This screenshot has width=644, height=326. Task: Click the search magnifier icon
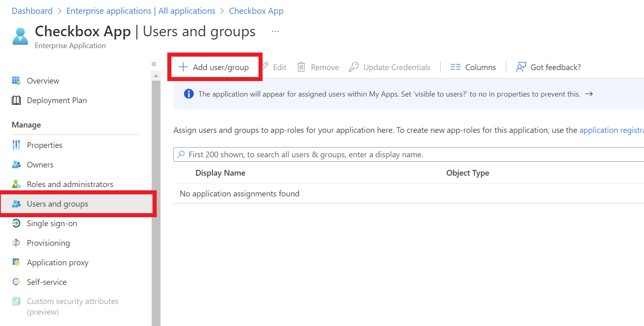pyautogui.click(x=181, y=154)
